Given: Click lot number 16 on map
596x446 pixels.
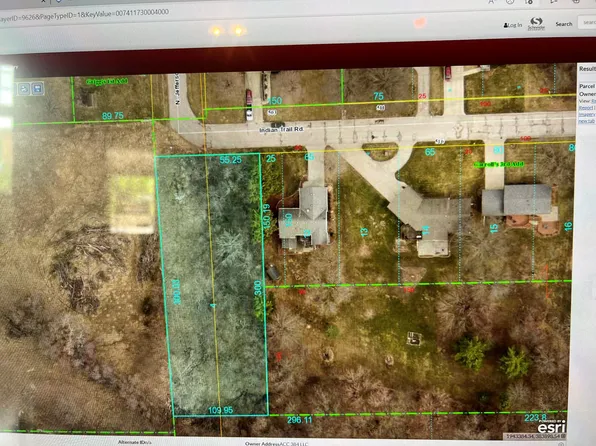Looking at the screenshot, I should [568, 226].
